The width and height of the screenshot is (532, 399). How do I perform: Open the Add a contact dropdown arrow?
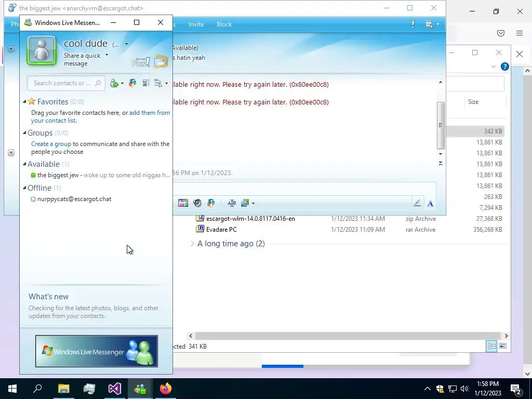pyautogui.click(x=122, y=84)
